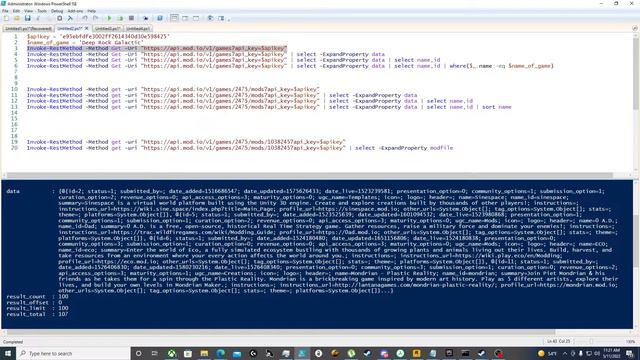Viewport: 640px width, 360px height.
Task: Create a new script with the New icon
Action: point(6,18)
